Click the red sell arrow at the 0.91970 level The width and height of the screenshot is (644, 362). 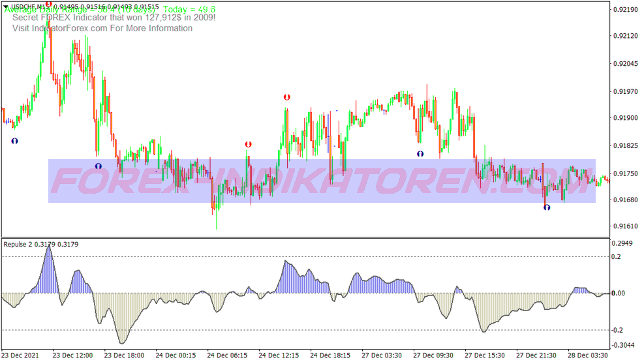(286, 97)
